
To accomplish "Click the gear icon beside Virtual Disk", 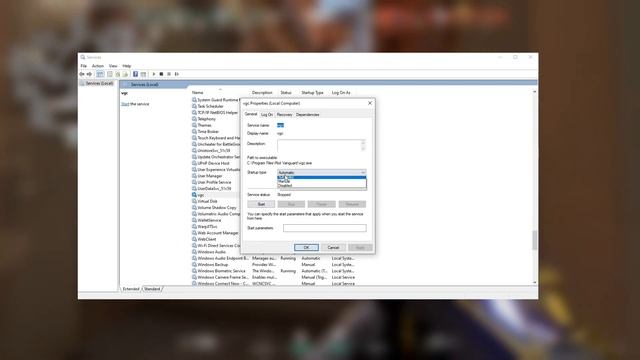I will [x=194, y=201].
